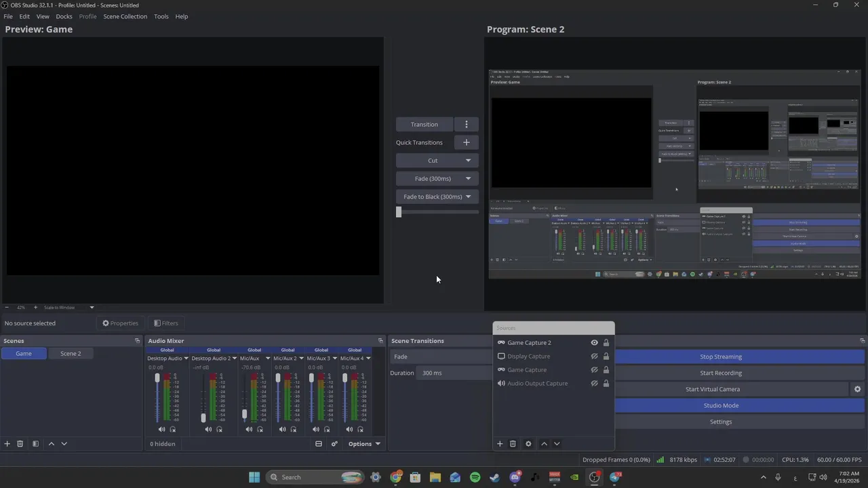Click the three-dot menu beside Transition button

pyautogui.click(x=466, y=124)
